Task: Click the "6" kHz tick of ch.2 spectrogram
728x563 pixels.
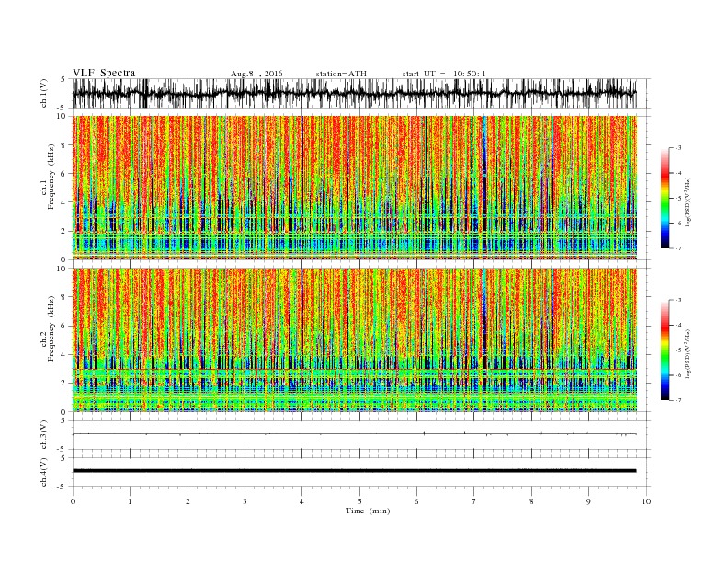Action: pos(64,326)
